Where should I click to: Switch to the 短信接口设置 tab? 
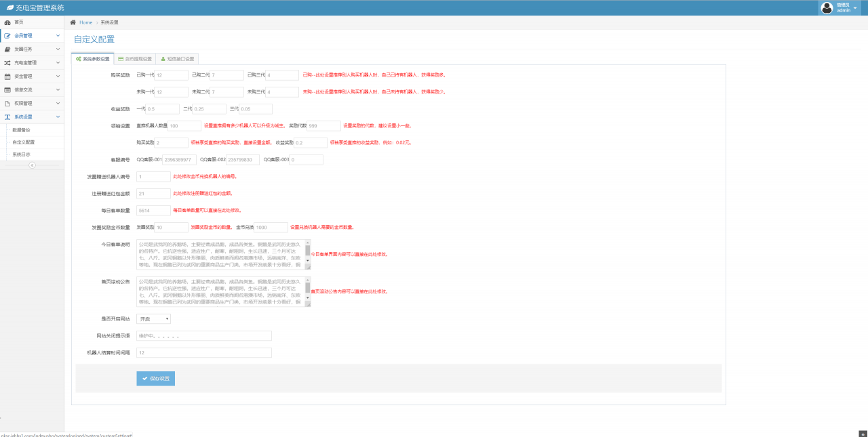177,59
